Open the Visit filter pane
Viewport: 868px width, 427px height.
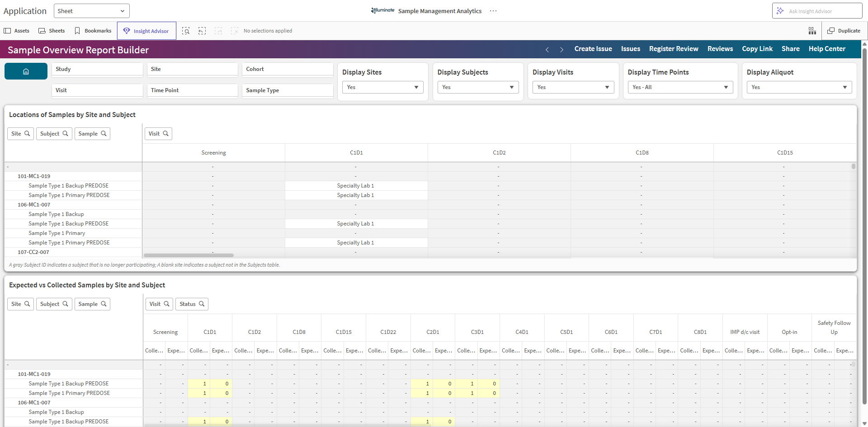pos(97,90)
